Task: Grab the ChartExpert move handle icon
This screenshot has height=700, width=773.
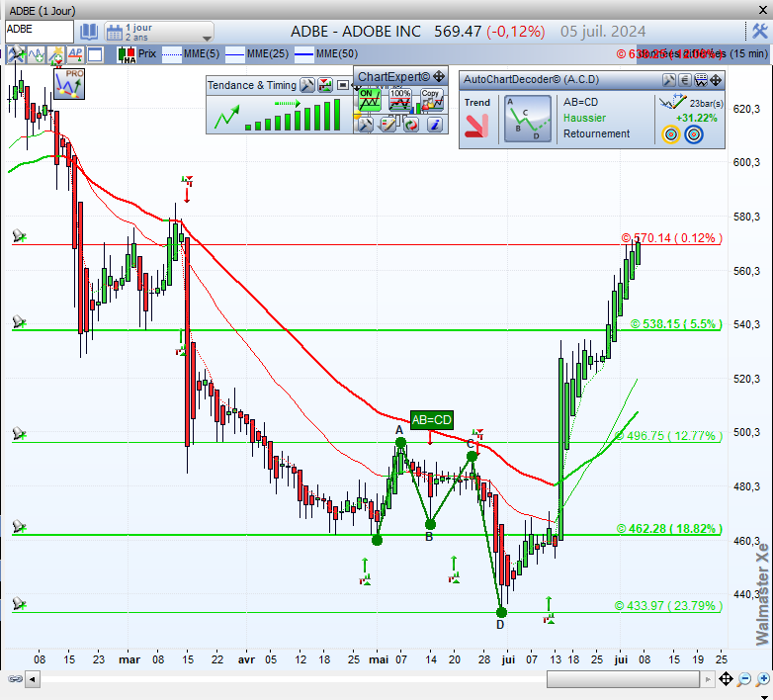Action: point(439,76)
